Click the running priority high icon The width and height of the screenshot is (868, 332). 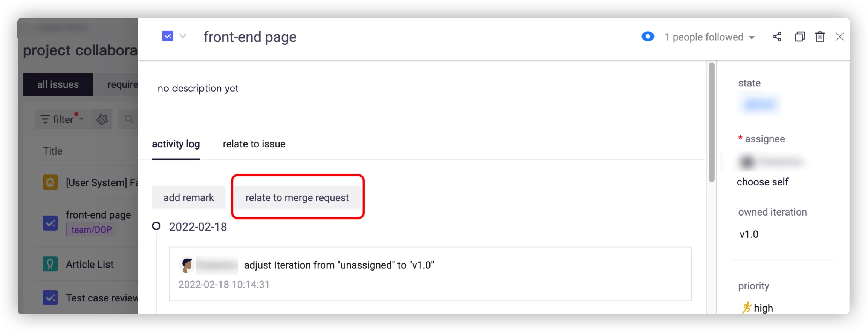746,308
